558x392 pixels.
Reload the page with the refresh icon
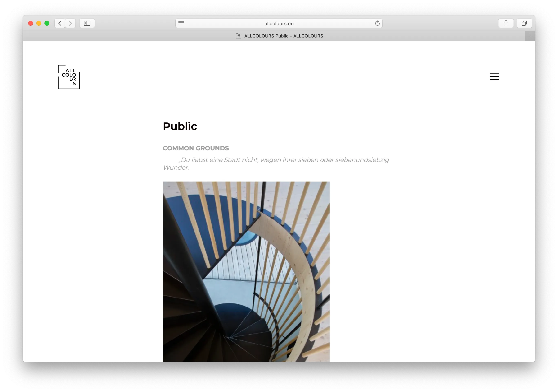[377, 23]
